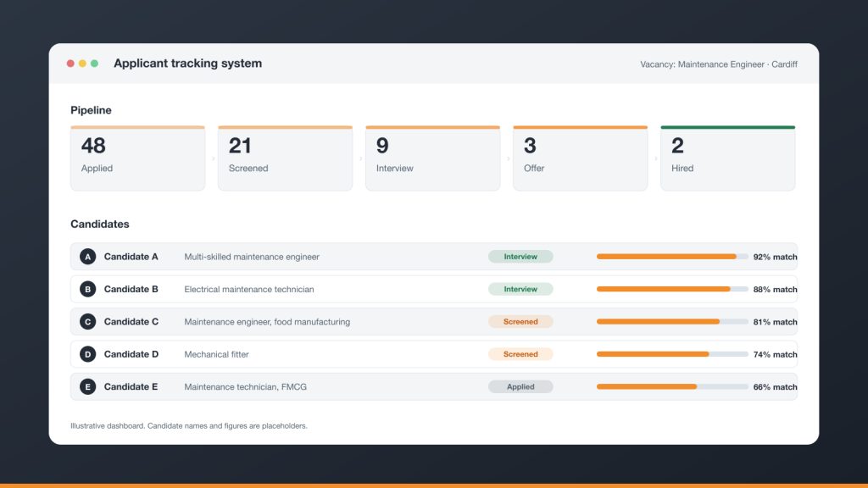Select the 'Candidate D' name
The image size is (868, 488).
(131, 354)
